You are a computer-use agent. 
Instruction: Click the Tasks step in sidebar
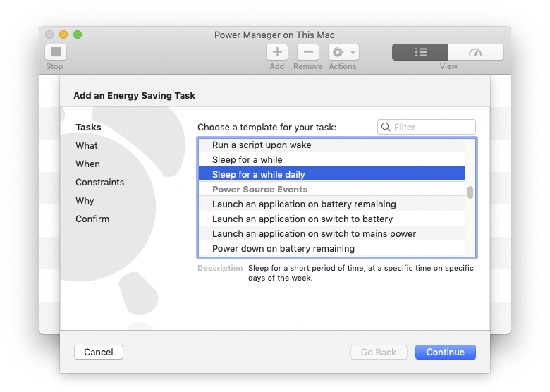[88, 128]
